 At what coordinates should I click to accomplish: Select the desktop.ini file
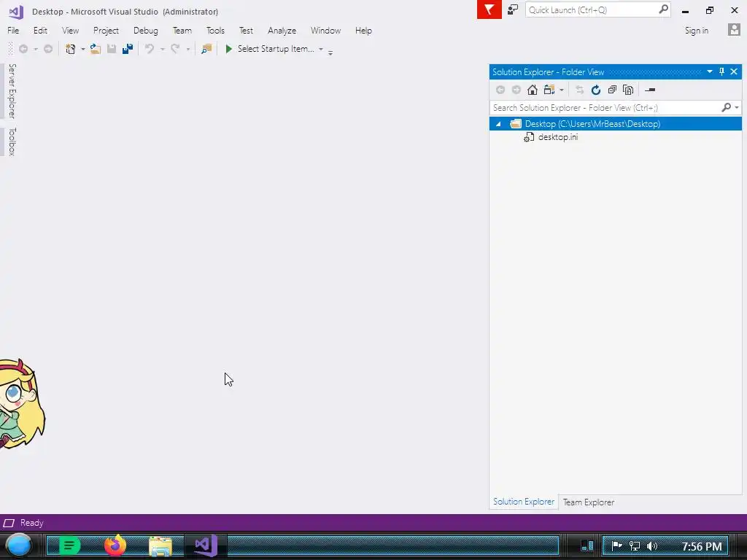point(558,137)
